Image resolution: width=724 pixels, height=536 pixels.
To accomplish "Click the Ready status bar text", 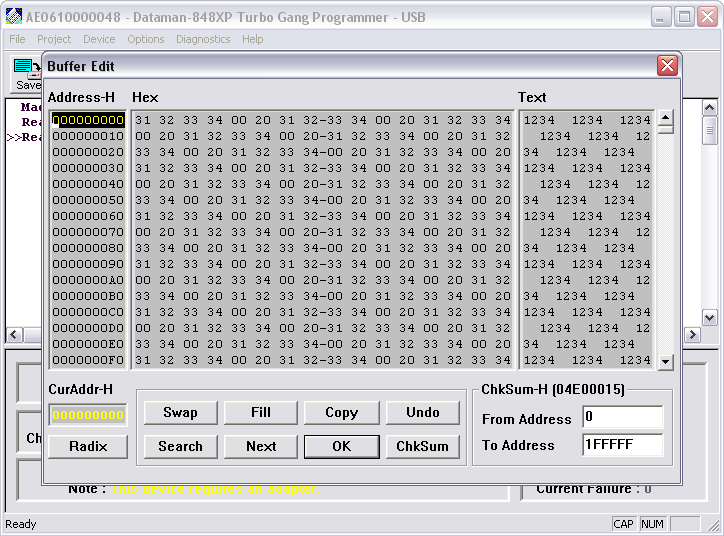I will coord(21,524).
